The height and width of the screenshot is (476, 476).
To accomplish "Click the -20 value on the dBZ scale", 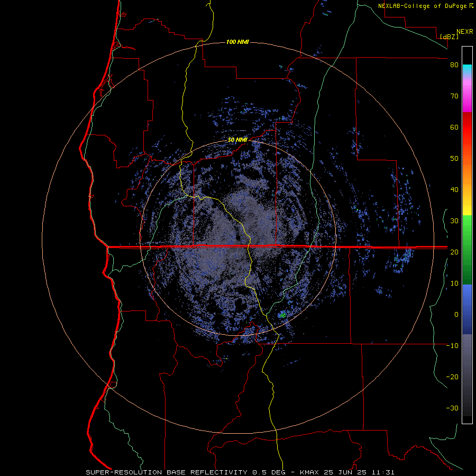I will pyautogui.click(x=452, y=377).
